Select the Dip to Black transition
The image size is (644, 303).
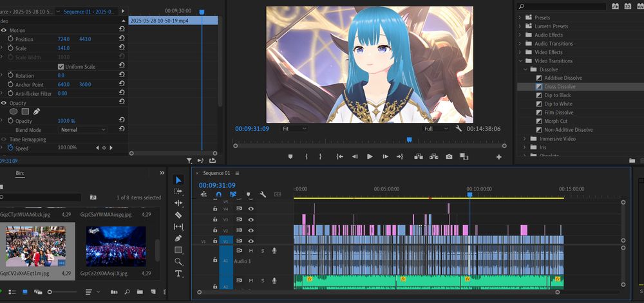pyautogui.click(x=557, y=95)
